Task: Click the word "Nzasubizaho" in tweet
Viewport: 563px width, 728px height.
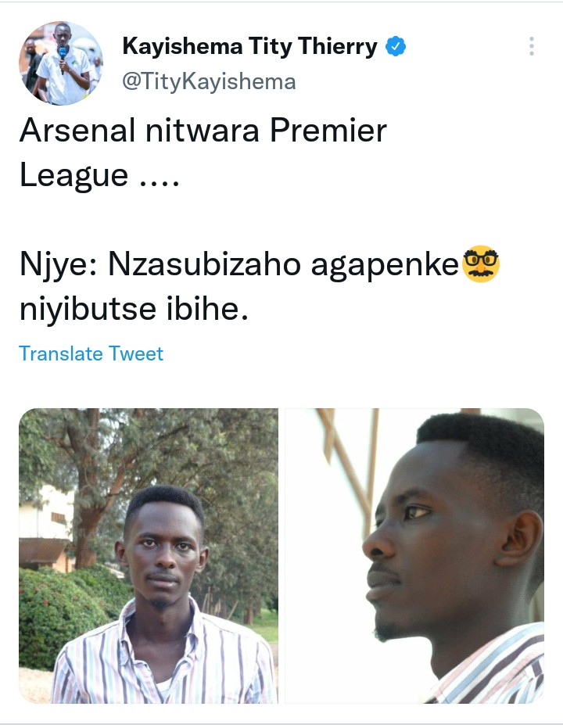Action: click(204, 266)
